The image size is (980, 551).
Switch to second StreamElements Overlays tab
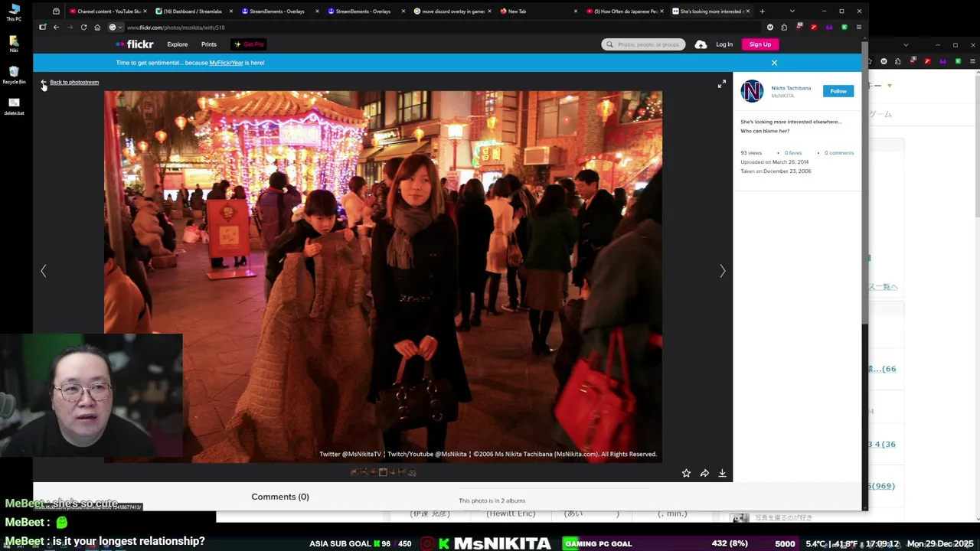pos(365,11)
